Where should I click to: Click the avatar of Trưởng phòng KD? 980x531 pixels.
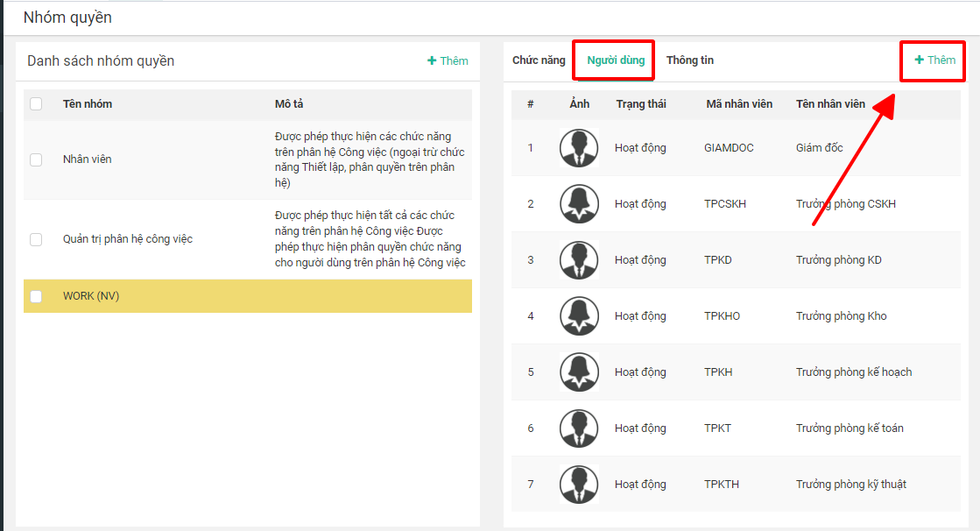tap(579, 260)
